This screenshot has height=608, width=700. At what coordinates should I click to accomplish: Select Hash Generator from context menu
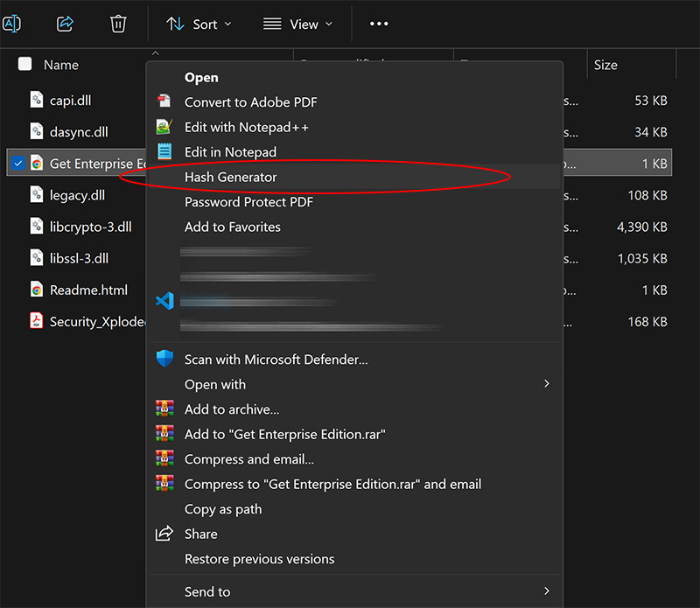click(x=230, y=177)
